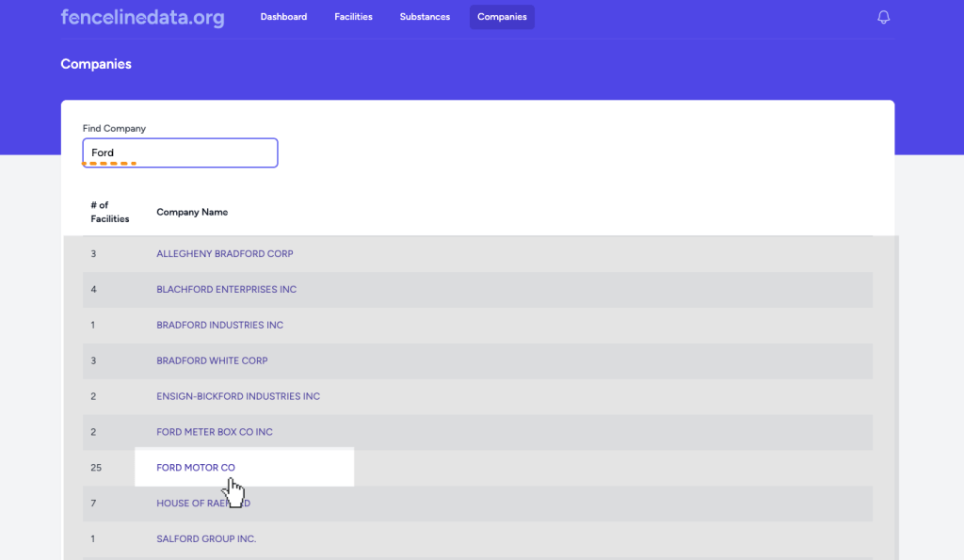Click the fencelinedata.org logo
Viewport: 964px width, 560px height.
coord(142,17)
